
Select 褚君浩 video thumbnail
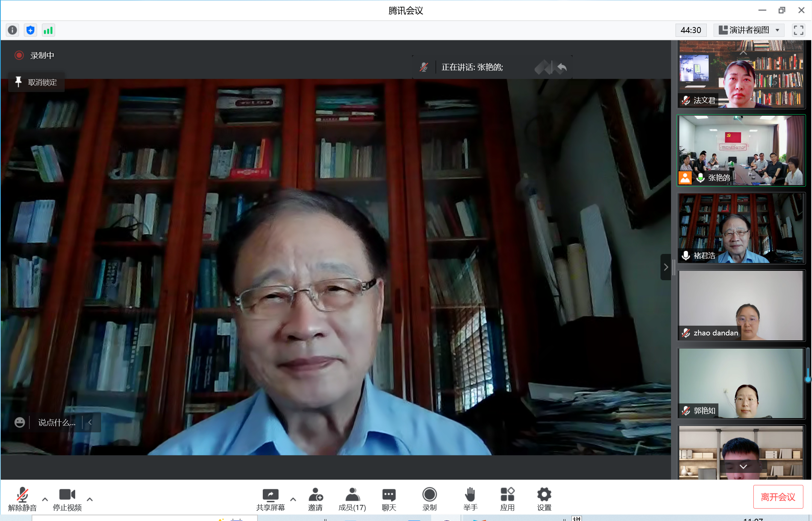tap(741, 228)
